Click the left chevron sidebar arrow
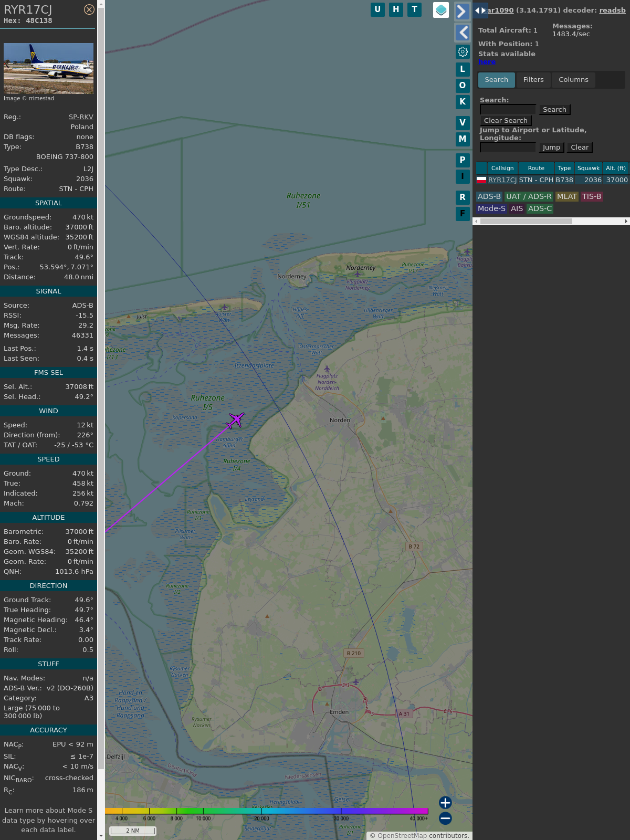 462,33
